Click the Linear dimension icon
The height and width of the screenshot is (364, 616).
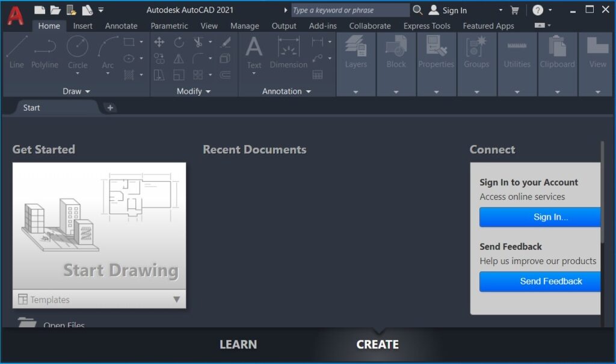(318, 42)
